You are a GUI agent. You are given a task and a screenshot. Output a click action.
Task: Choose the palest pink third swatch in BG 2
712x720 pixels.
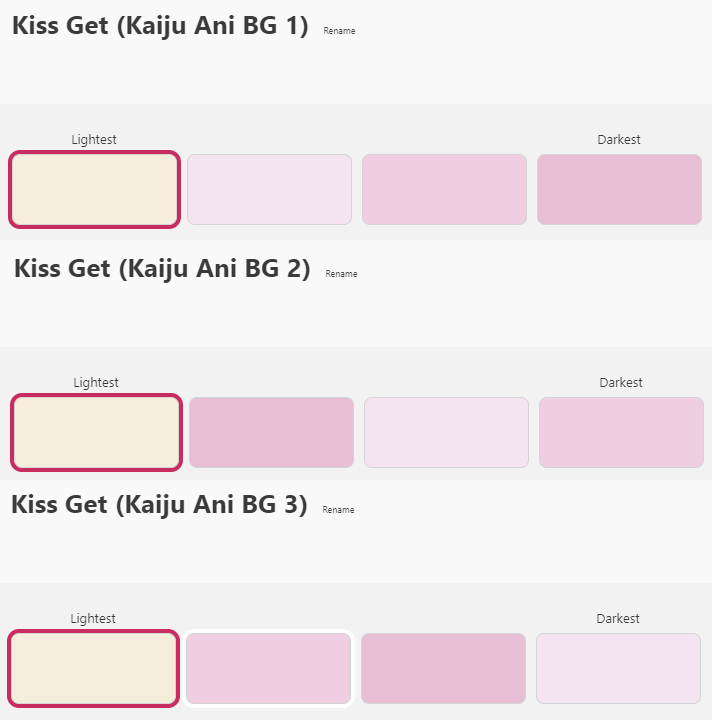point(446,432)
